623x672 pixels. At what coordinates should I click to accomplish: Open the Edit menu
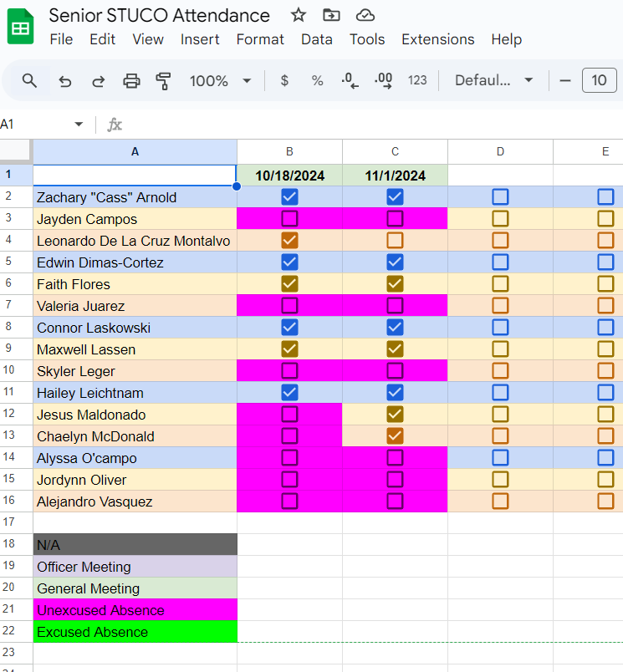pos(103,39)
